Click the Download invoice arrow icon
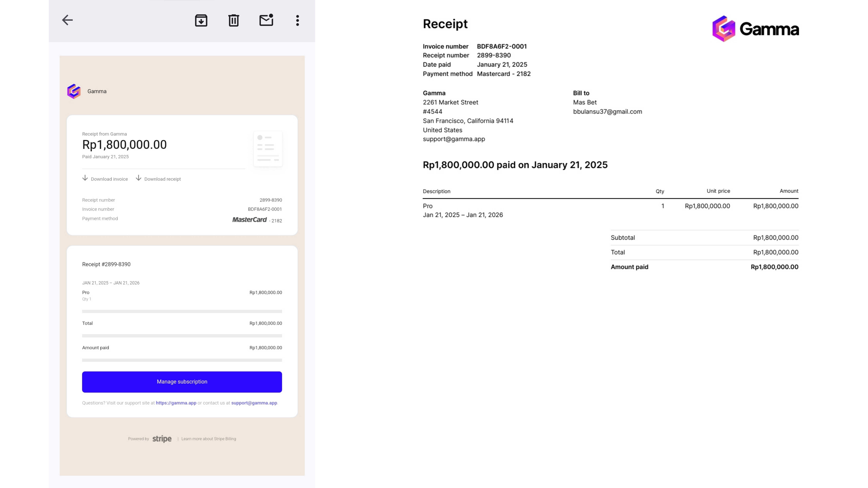Screen dimensions: 868x488 click(x=85, y=178)
